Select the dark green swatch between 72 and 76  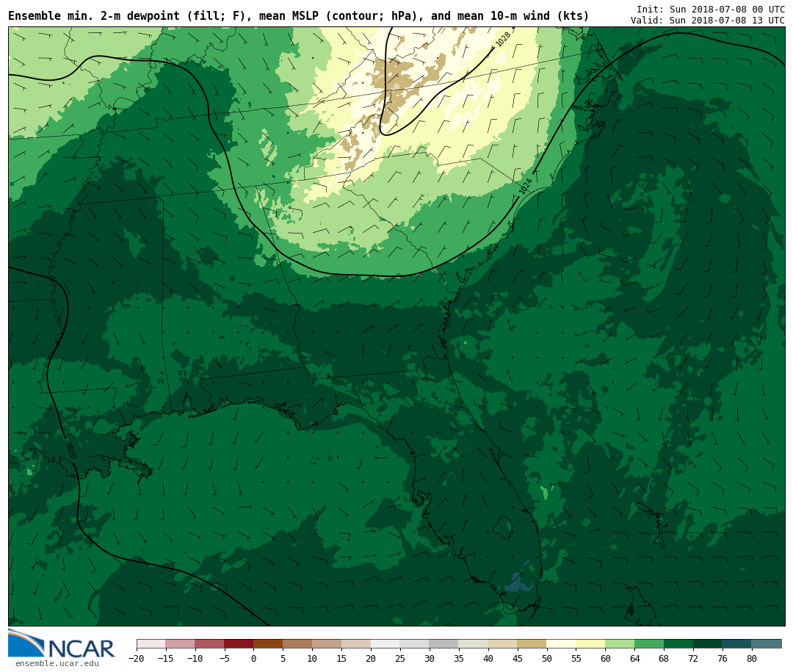(708, 643)
